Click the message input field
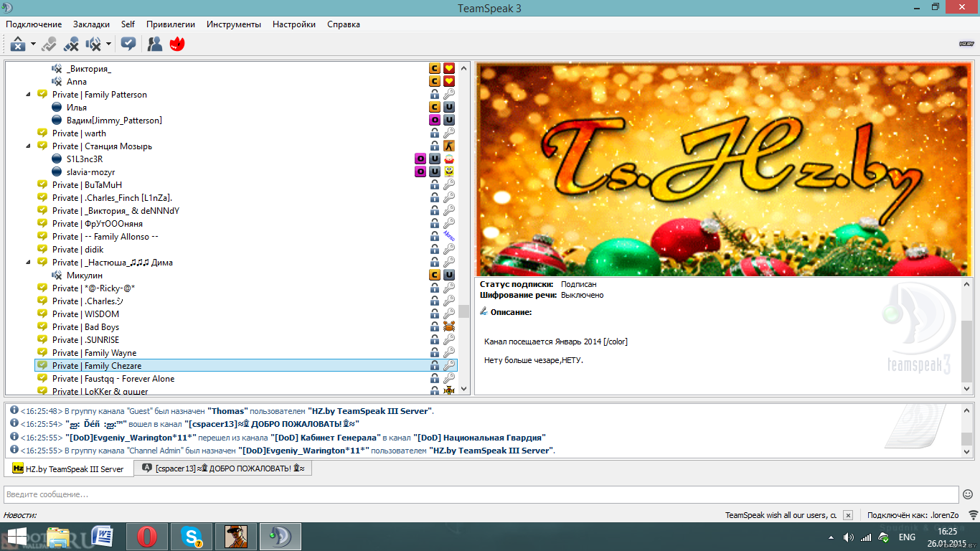 click(481, 494)
